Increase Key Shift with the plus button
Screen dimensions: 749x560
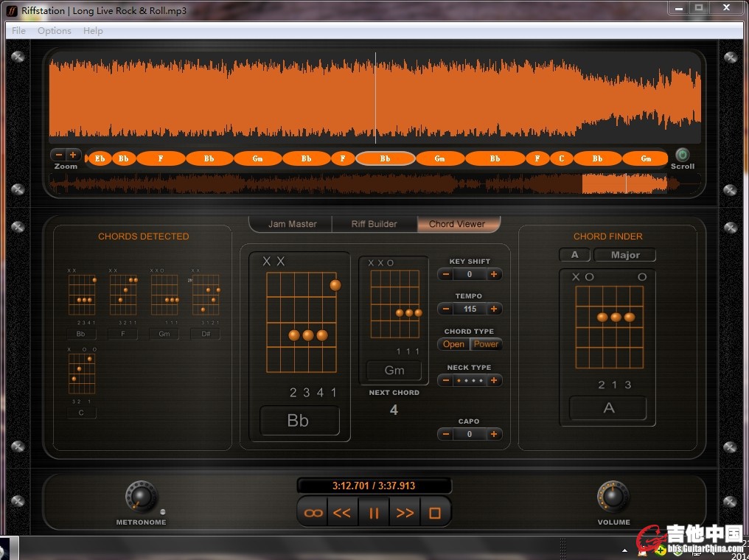coord(494,274)
